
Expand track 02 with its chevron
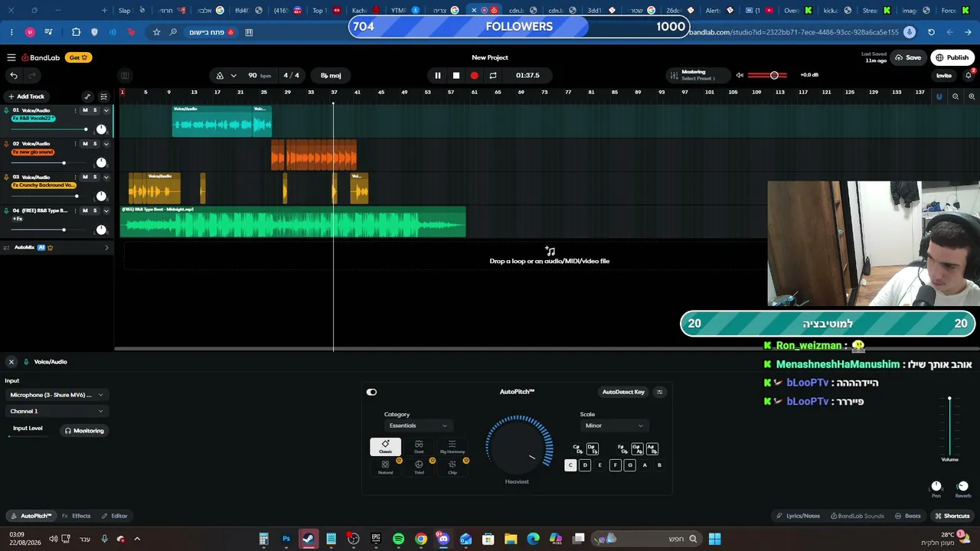[x=106, y=144]
